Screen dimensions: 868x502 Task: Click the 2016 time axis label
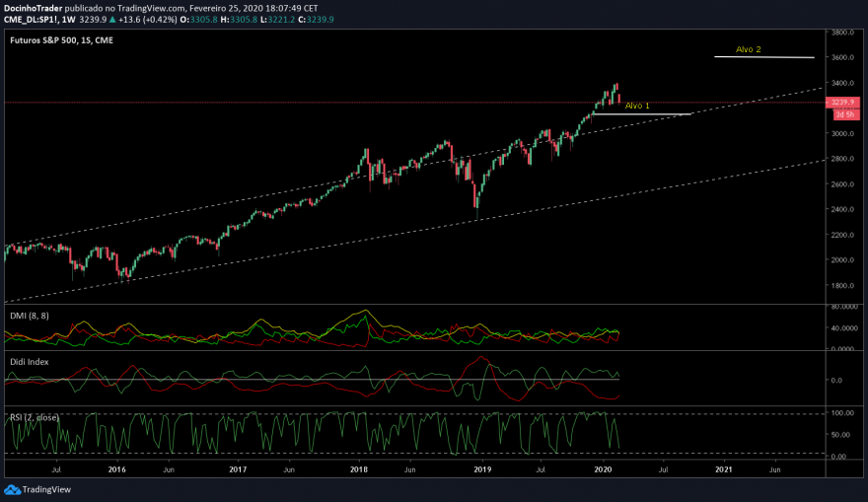116,469
